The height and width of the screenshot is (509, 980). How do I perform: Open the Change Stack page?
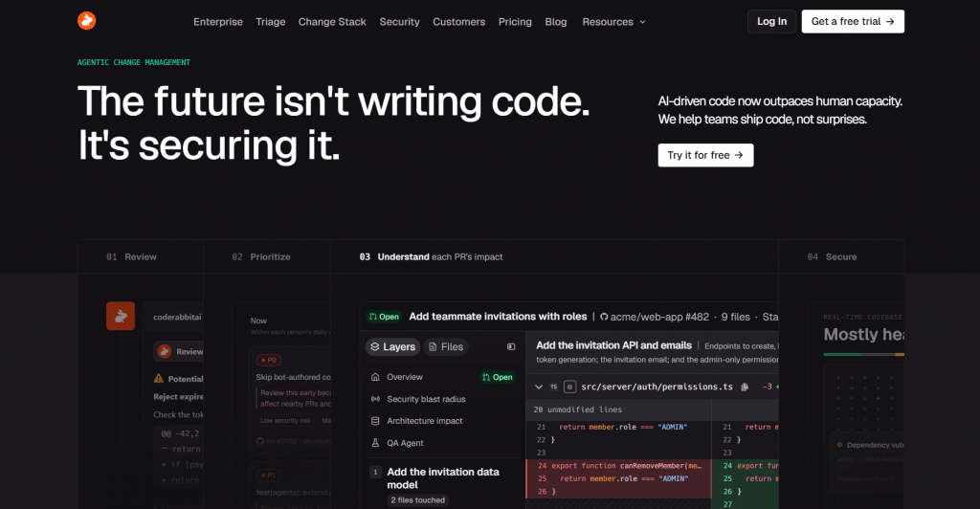point(332,22)
